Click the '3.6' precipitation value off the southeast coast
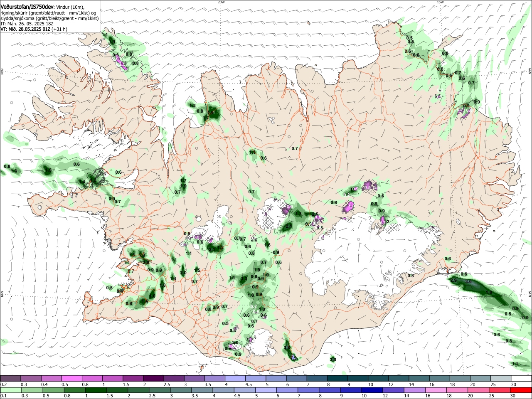The width and height of the screenshot is (532, 399). tap(468, 282)
